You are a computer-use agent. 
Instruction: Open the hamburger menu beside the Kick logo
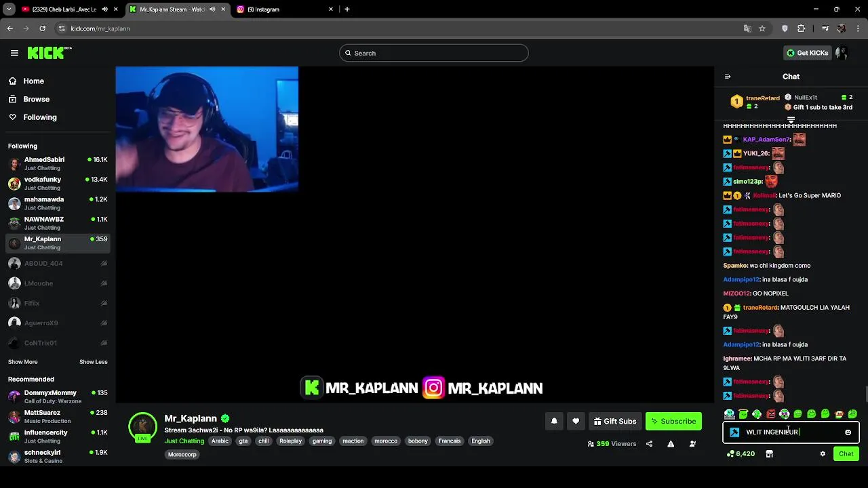pos(14,53)
